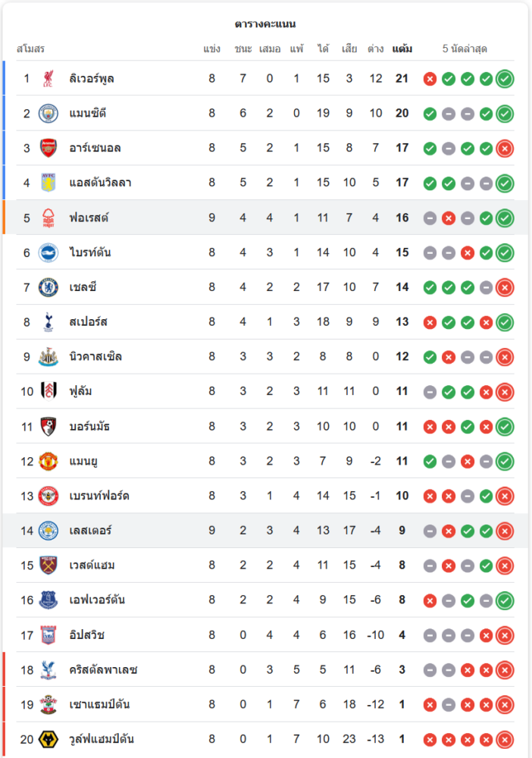Click the 5 นัดล่าสุด column header

[x=465, y=49]
